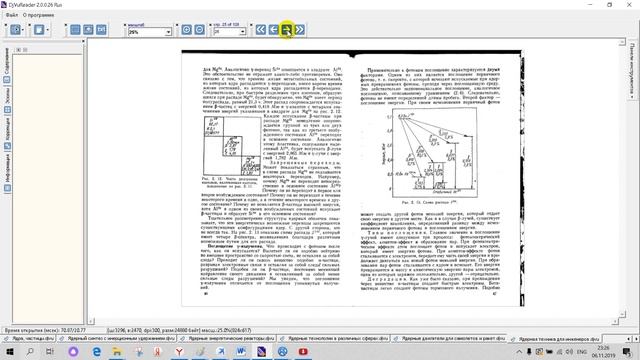This screenshot has height=360, width=640.
Task: Open Yandex browser taskbar icon
Action: (x=179, y=351)
